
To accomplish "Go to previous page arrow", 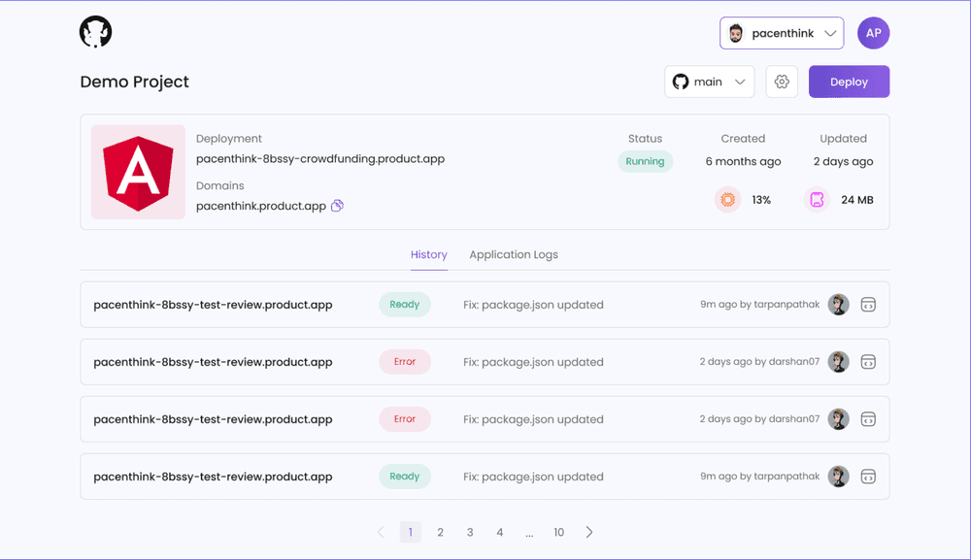I will click(381, 532).
